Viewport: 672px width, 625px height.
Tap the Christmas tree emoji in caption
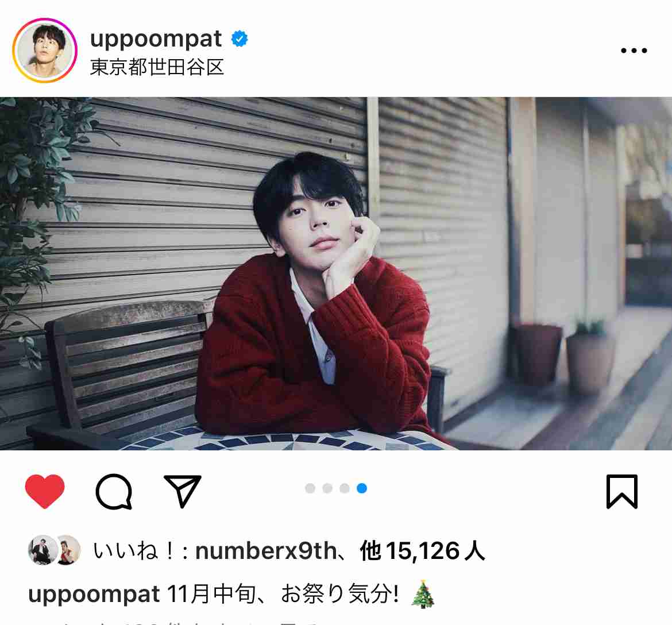(x=423, y=594)
